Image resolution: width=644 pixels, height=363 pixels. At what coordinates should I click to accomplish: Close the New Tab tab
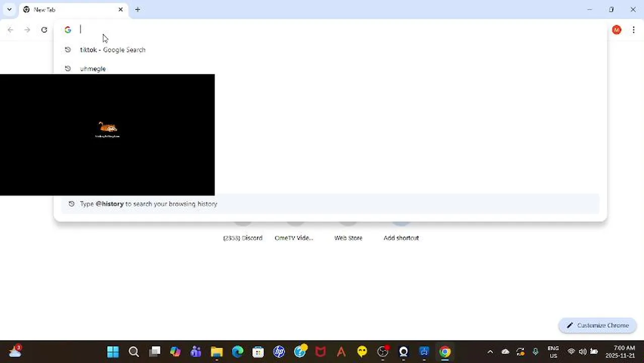(120, 10)
